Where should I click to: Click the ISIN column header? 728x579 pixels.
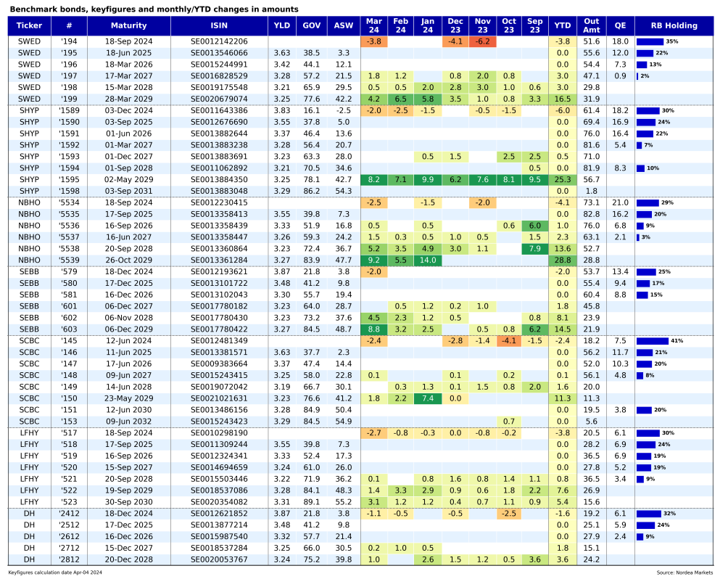[x=218, y=25]
